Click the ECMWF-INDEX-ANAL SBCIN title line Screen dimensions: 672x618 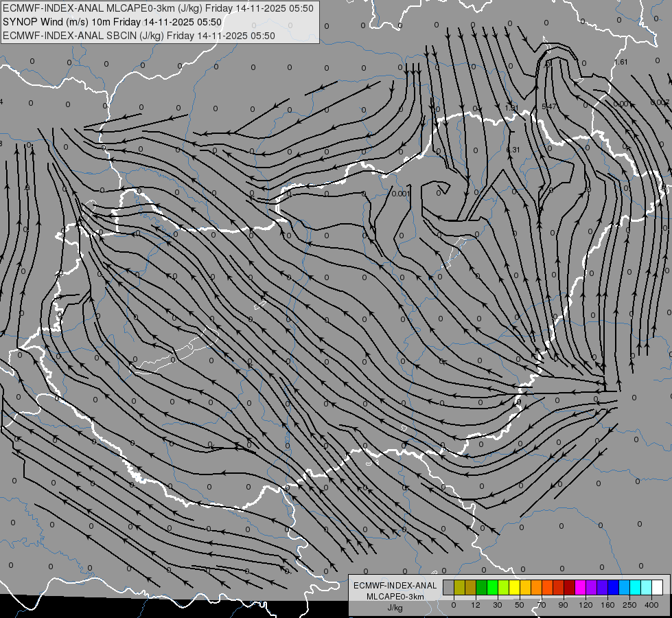pos(139,36)
